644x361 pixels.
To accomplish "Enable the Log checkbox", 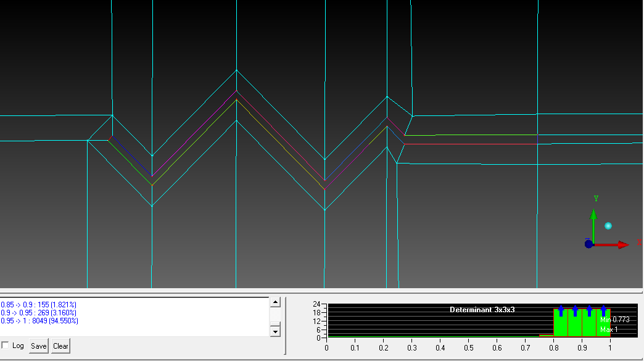I will pyautogui.click(x=6, y=346).
